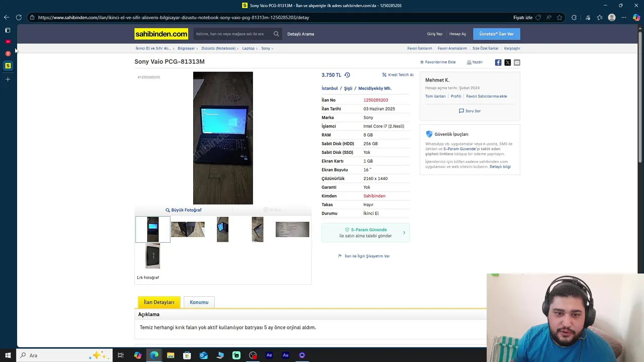Click the Ücretsiz İlan Ver button

(497, 34)
